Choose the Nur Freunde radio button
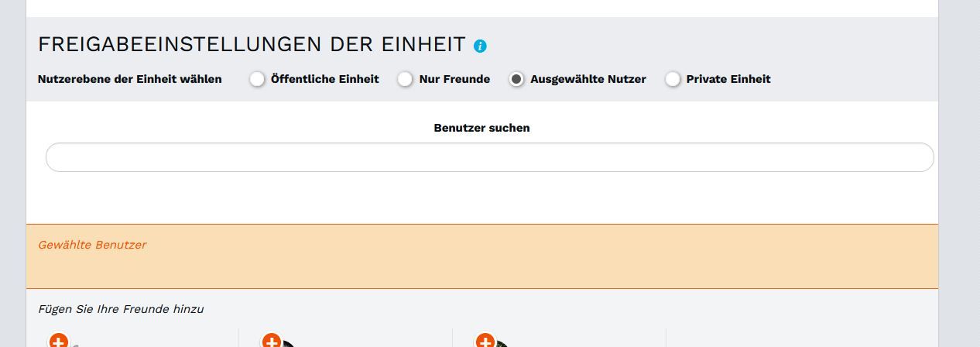Screen dimensions: 980x347 click(405, 79)
